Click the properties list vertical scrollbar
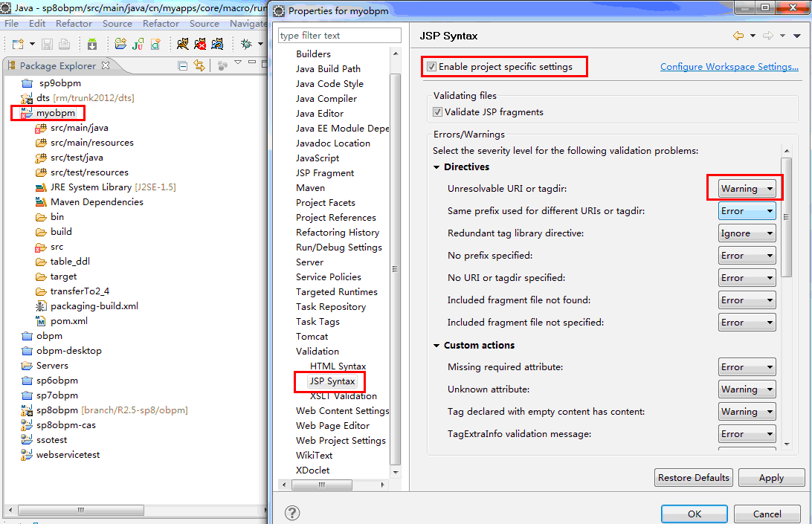 tap(395, 268)
